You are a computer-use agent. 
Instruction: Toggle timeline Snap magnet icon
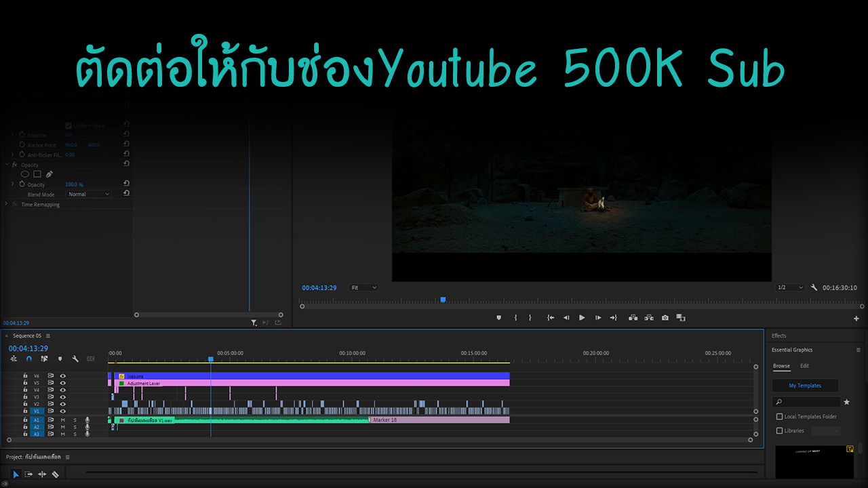point(28,359)
